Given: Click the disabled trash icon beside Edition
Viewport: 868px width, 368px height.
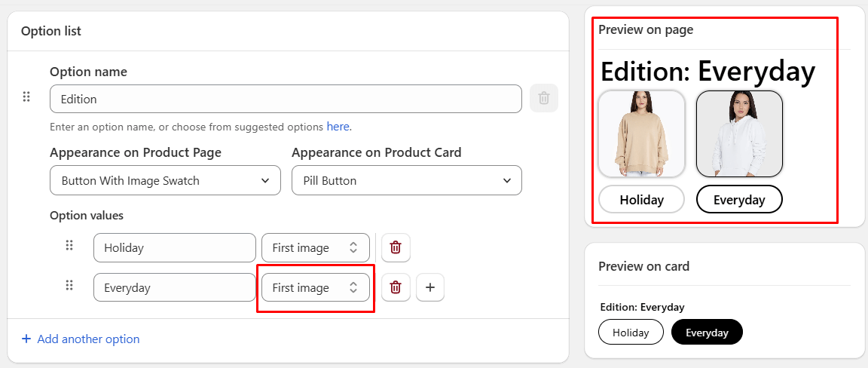Looking at the screenshot, I should [x=544, y=98].
